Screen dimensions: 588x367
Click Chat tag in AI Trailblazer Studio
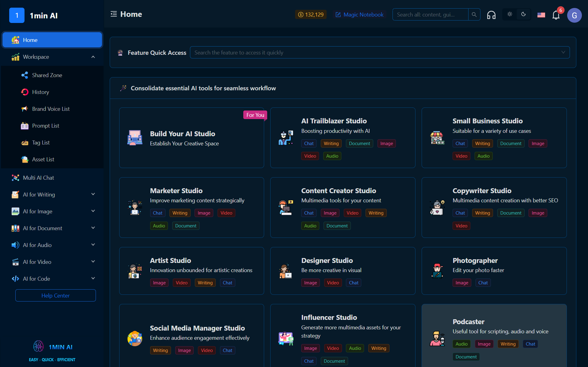coord(309,143)
